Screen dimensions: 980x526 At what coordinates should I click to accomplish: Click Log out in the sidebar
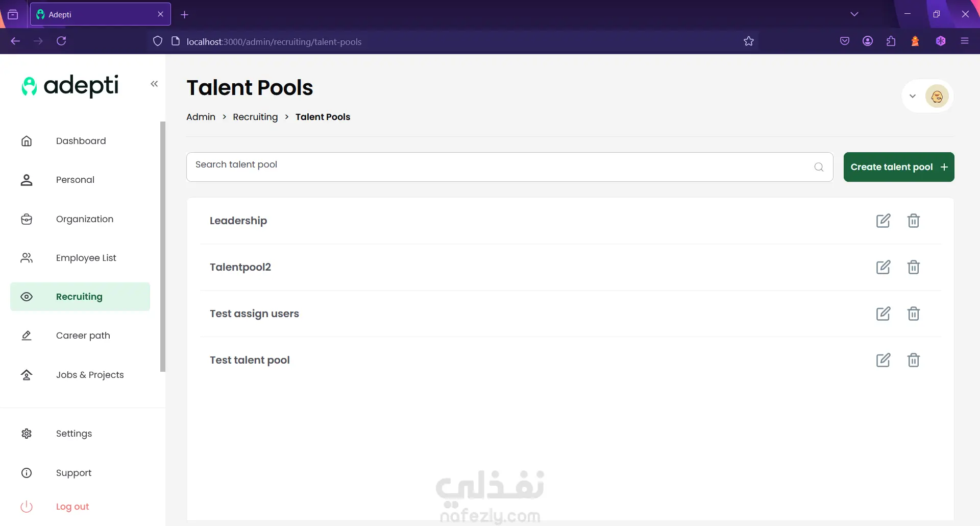point(72,507)
